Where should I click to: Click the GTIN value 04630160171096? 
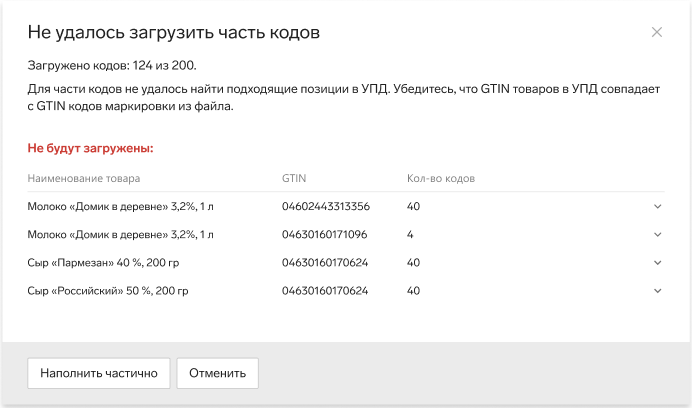(x=324, y=234)
